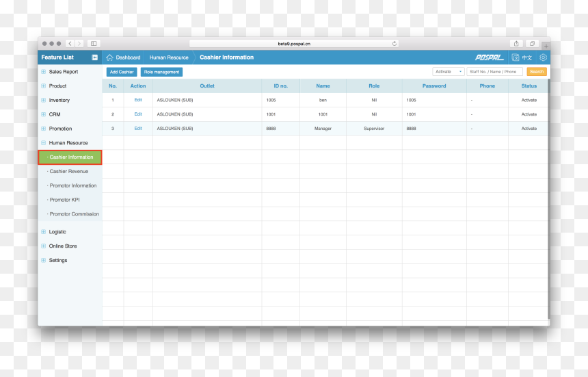
Task: Reload the page with the refresh icon
Action: point(394,44)
